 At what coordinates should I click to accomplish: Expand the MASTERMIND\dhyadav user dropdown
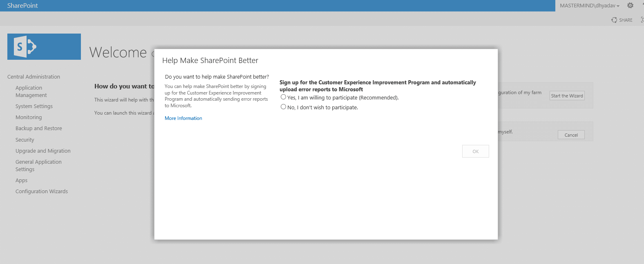click(x=589, y=6)
